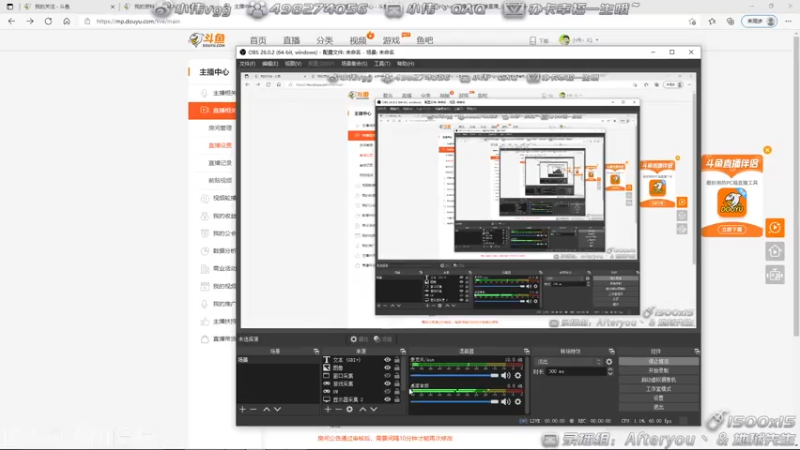
Task: Open source properties gear in sources toolbar
Action: coord(349,409)
